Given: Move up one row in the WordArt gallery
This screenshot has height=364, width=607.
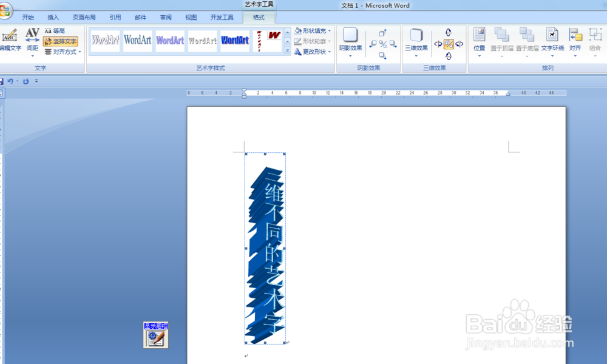Looking at the screenshot, I should point(288,32).
